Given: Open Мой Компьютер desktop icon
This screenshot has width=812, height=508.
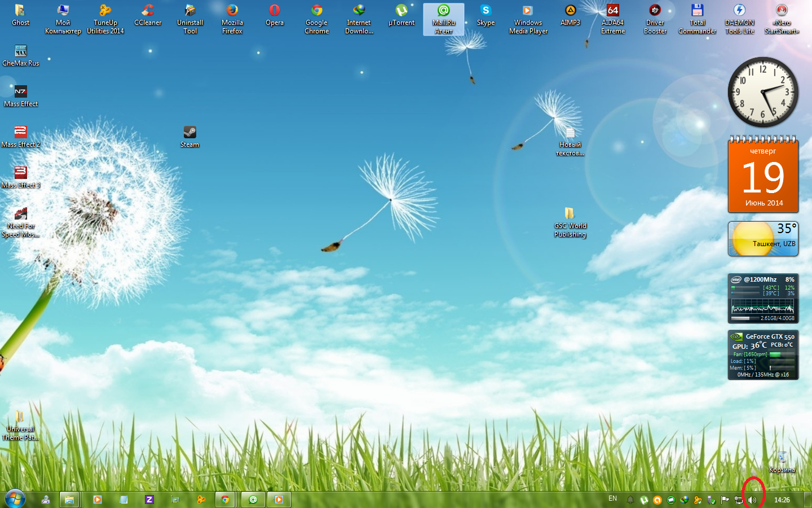Looking at the screenshot, I should (x=63, y=19).
